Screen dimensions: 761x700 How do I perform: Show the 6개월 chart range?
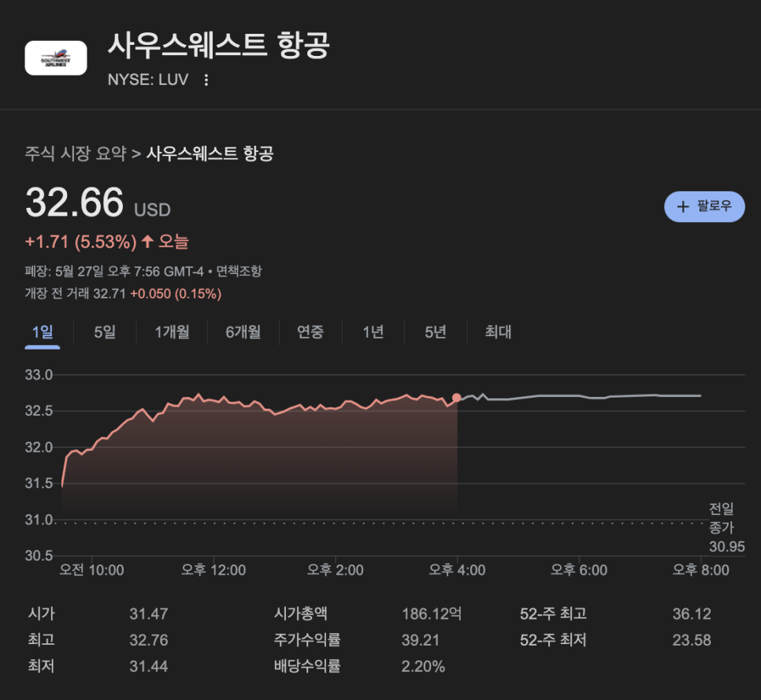click(243, 332)
